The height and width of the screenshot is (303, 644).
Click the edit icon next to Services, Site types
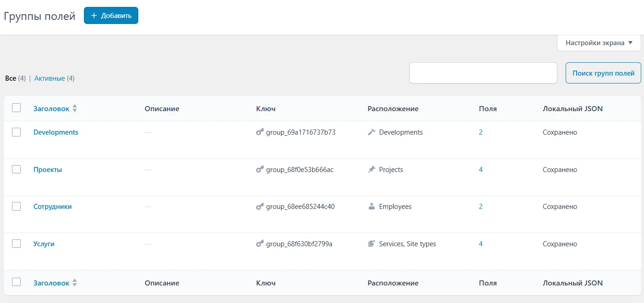[372, 244]
